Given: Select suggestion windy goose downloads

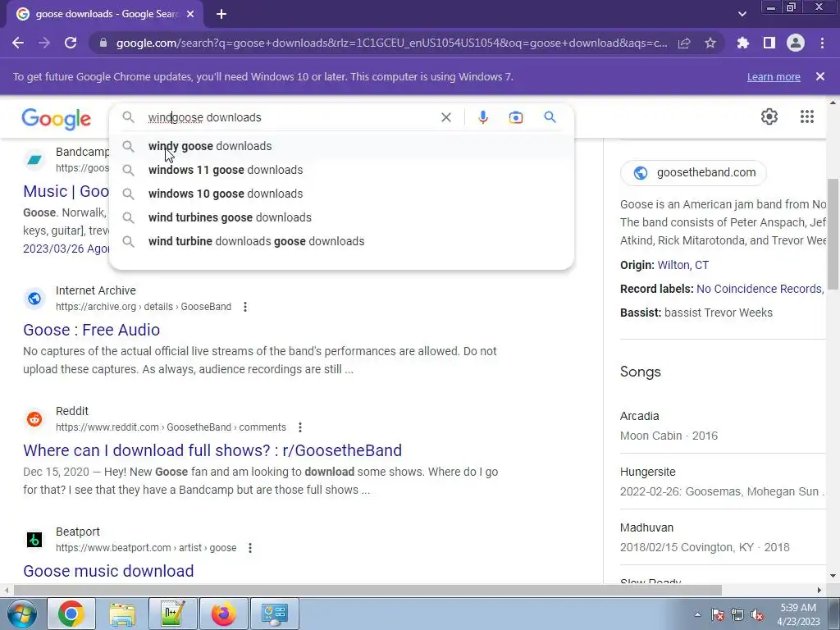Looking at the screenshot, I should coord(341,146).
